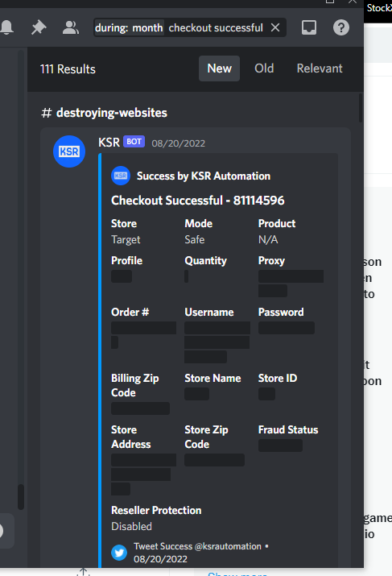Click the 'Password' field label
Image resolution: width=392 pixels, height=576 pixels.
[x=281, y=313]
